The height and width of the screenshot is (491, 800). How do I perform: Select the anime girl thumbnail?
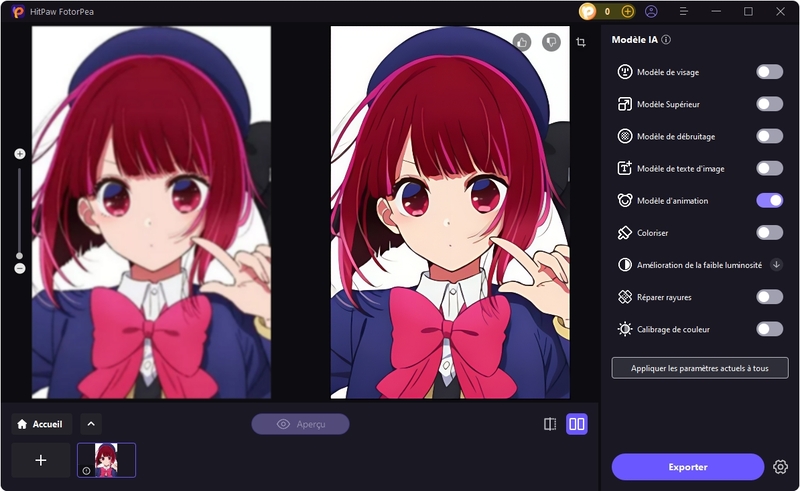coord(106,460)
